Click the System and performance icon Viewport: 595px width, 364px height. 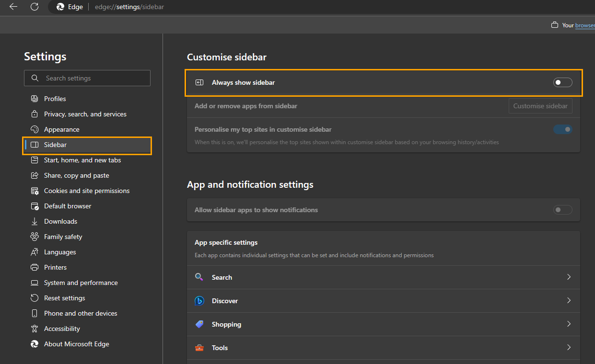[35, 283]
